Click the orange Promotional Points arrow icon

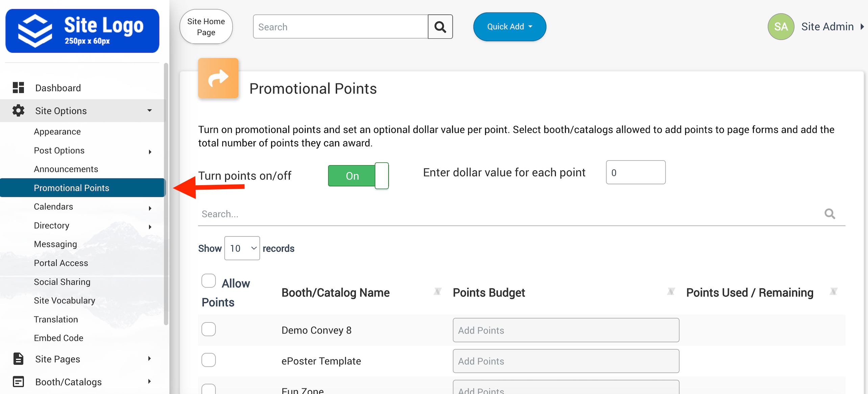[x=218, y=78]
